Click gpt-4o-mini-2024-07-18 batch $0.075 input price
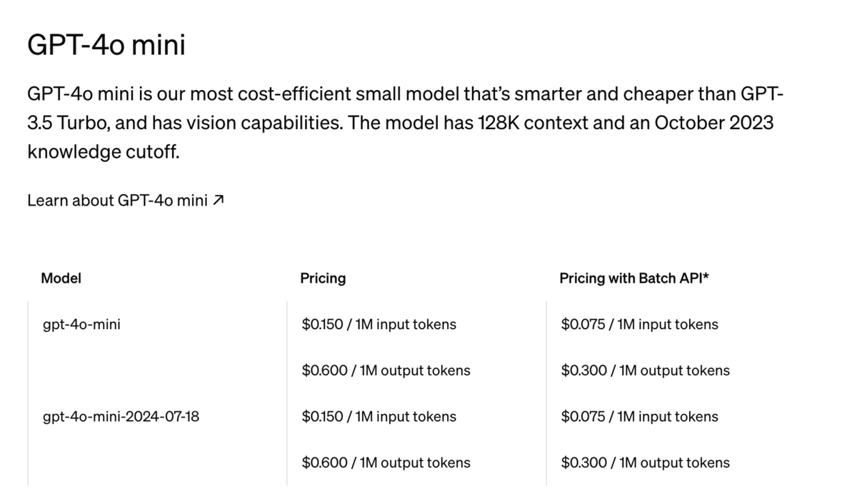 (x=640, y=416)
